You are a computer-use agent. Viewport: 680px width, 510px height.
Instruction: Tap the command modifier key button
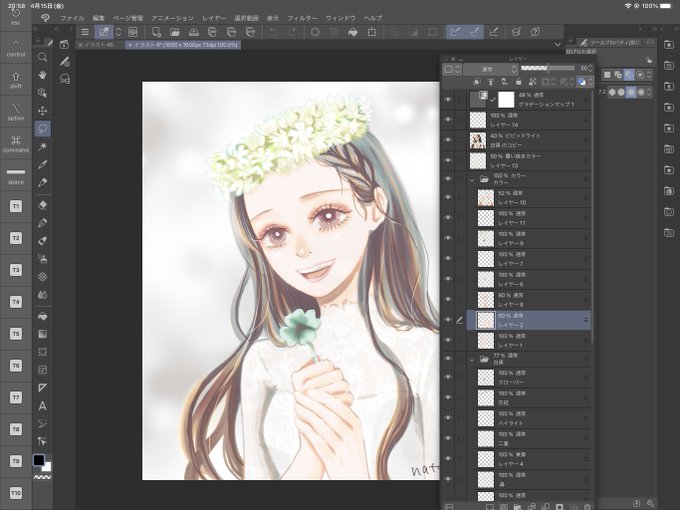pyautogui.click(x=16, y=144)
